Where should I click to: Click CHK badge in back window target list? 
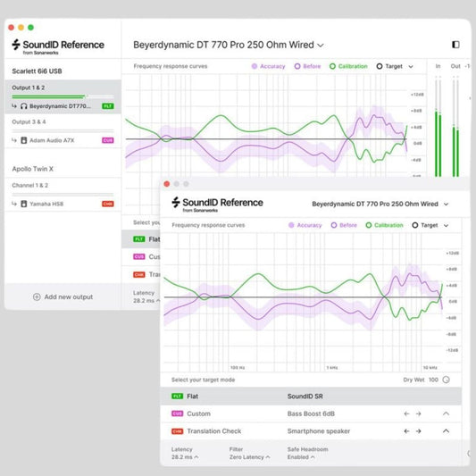point(139,274)
